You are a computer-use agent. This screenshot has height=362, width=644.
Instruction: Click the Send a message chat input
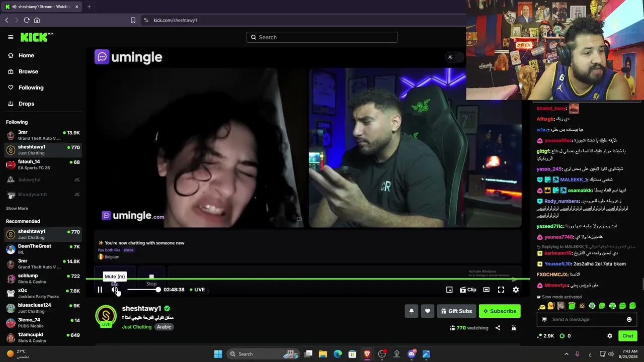click(x=586, y=319)
